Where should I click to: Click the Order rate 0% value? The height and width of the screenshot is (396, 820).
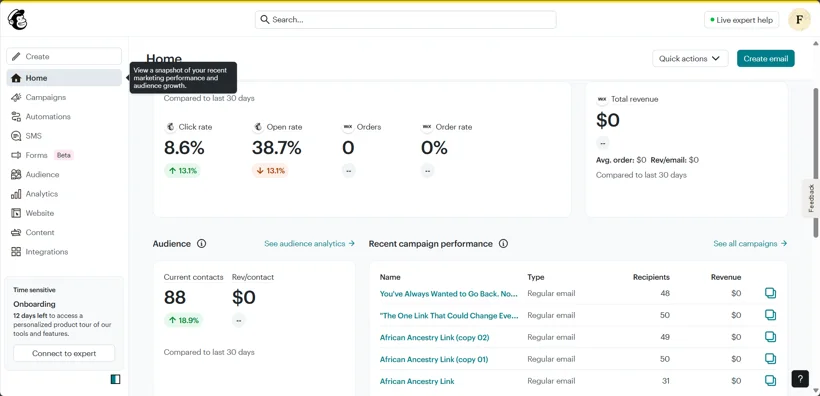coord(434,149)
